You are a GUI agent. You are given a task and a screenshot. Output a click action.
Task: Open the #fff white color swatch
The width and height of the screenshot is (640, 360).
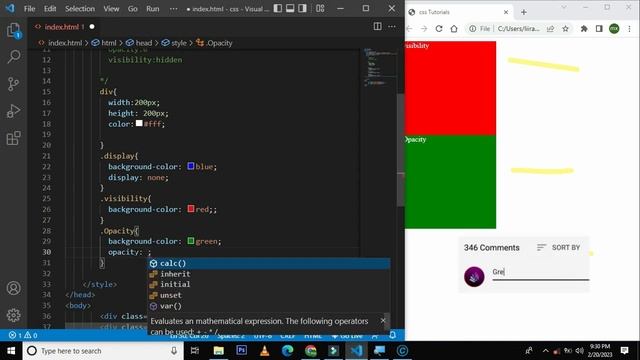[x=139, y=123]
